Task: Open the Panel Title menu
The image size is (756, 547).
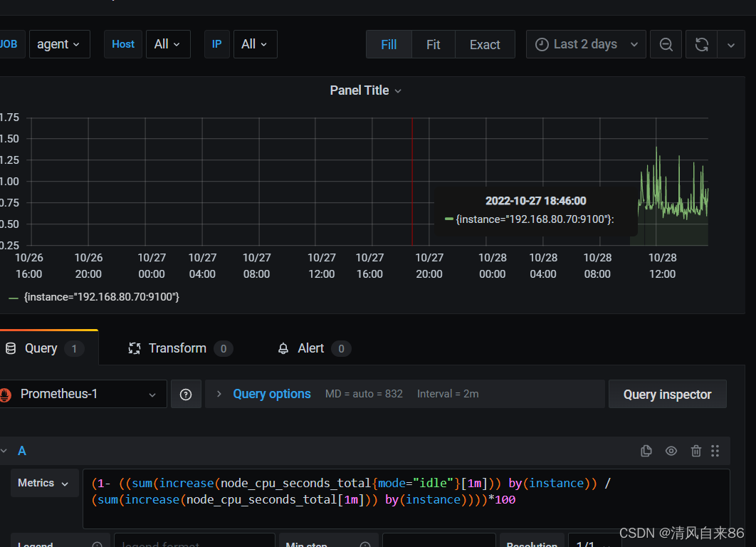Action: pos(365,90)
